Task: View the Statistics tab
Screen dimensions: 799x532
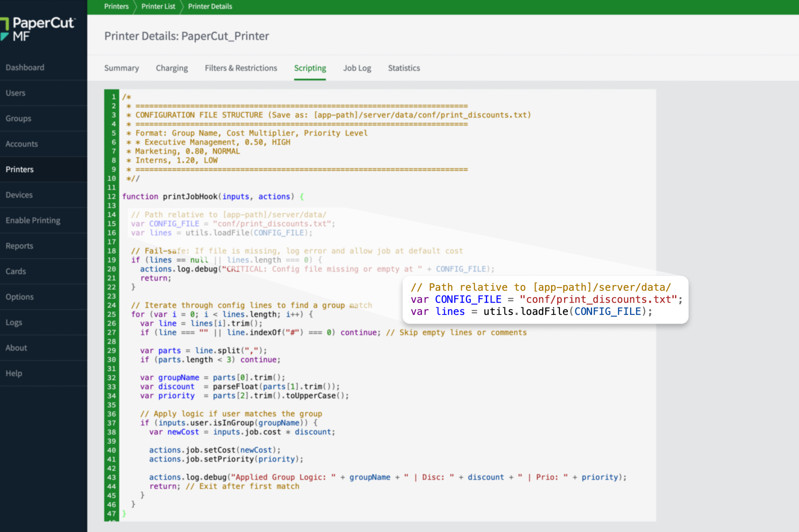Action: (404, 68)
